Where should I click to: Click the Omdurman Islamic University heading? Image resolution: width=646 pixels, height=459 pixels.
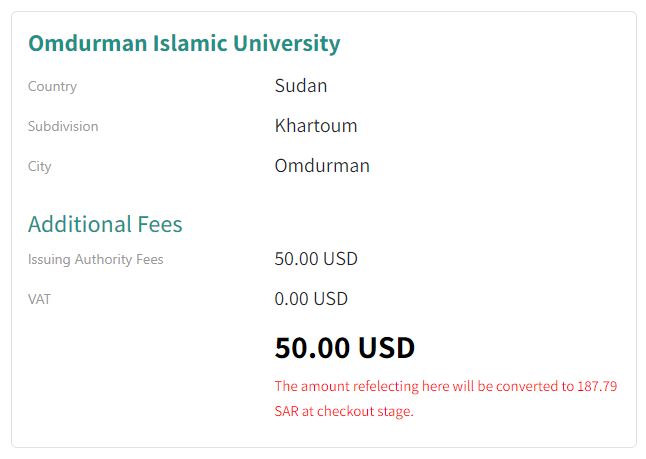(184, 43)
